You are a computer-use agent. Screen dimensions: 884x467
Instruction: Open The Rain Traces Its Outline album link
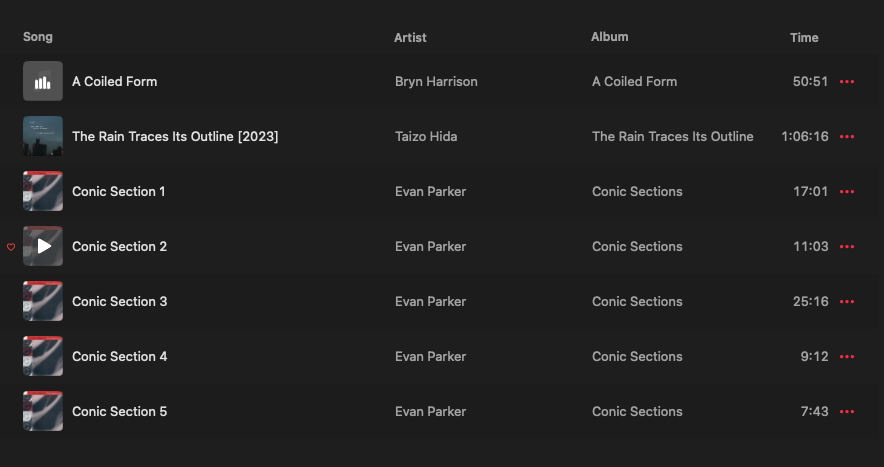coord(672,137)
